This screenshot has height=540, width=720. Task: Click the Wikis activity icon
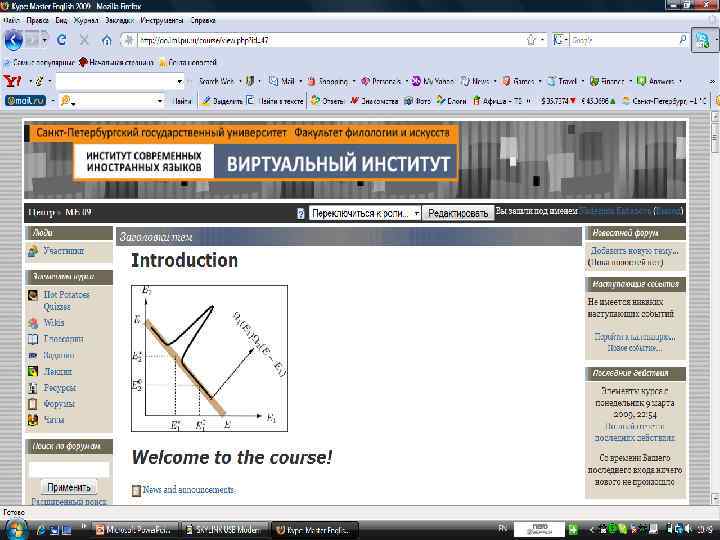point(33,323)
